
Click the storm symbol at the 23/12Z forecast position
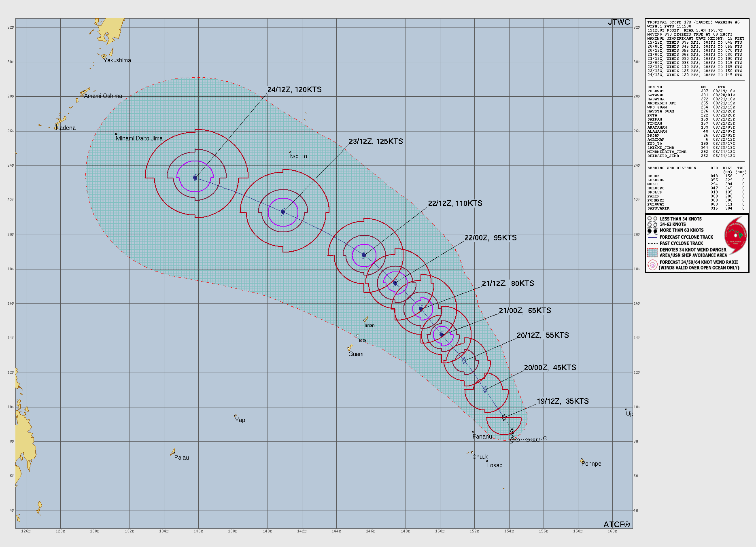283,212
